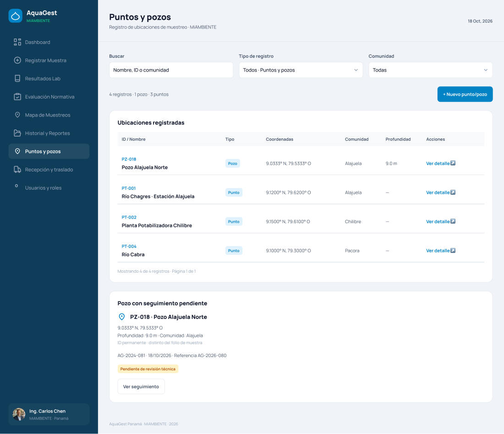Click the Pendiente de revisión técnica badge
The width and height of the screenshot is (504, 434).
point(148,369)
